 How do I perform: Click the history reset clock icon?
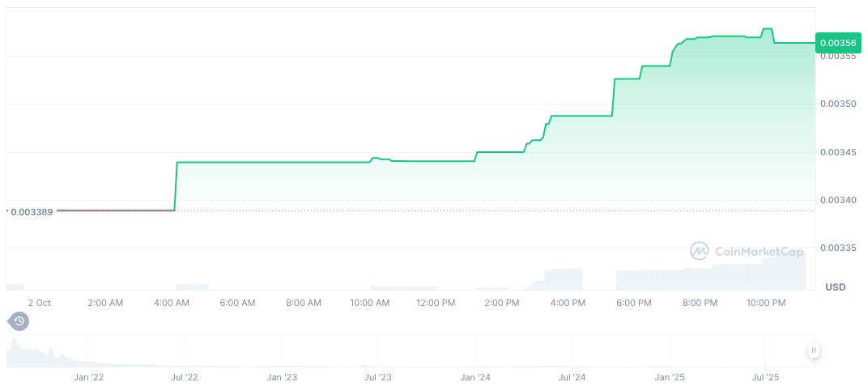click(x=19, y=322)
